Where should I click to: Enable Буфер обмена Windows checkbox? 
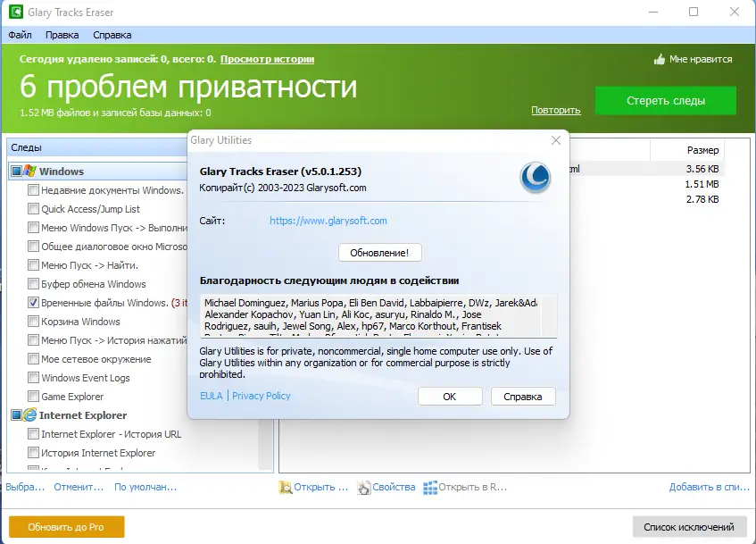(x=33, y=284)
